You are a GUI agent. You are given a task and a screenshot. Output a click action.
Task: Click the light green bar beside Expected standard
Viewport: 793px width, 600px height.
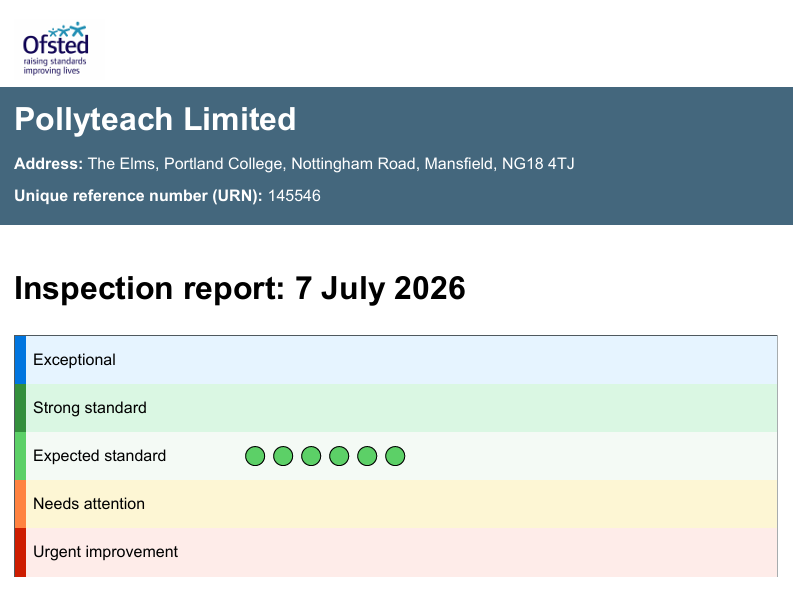click(x=20, y=456)
